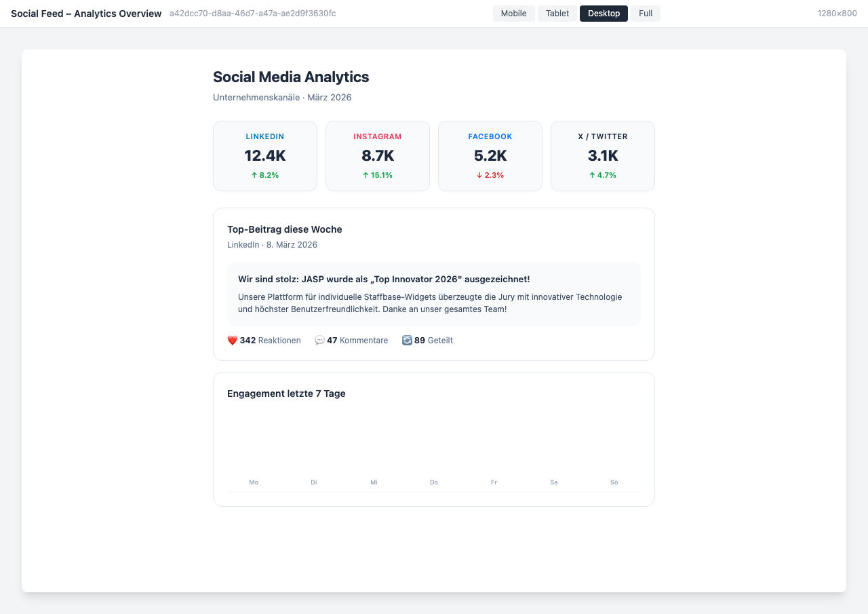Click the Top-Beitrag quoted post box
This screenshot has height=614, width=868.
pyautogui.click(x=434, y=294)
